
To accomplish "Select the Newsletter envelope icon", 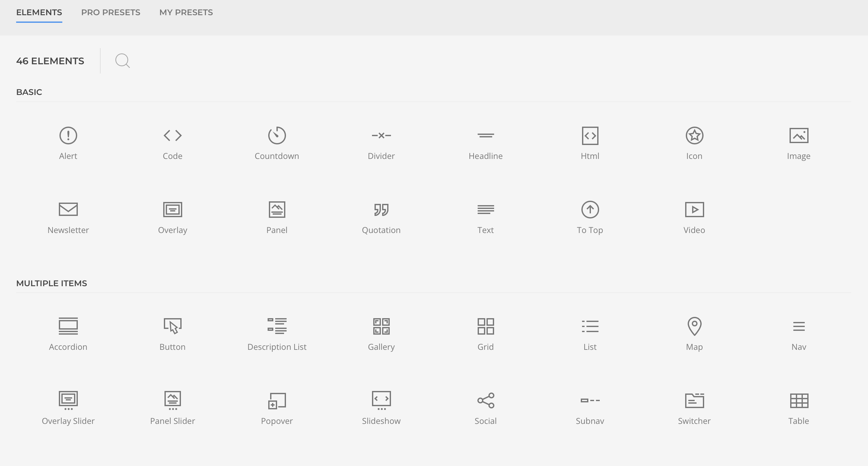I will click(68, 209).
